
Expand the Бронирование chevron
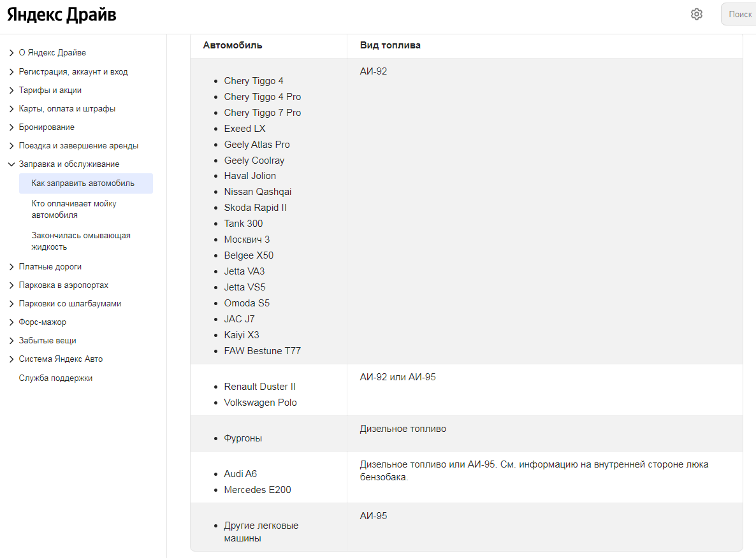(x=11, y=127)
